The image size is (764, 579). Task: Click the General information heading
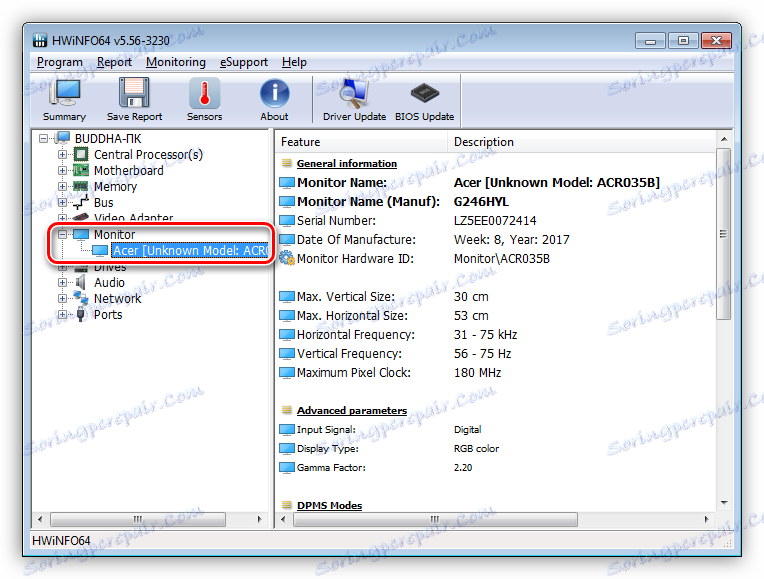click(346, 163)
